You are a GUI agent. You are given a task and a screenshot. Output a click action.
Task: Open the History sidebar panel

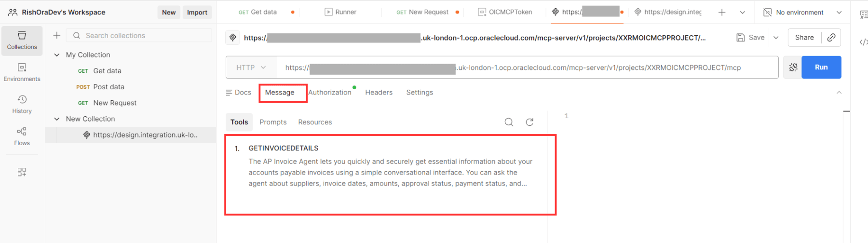tap(22, 104)
